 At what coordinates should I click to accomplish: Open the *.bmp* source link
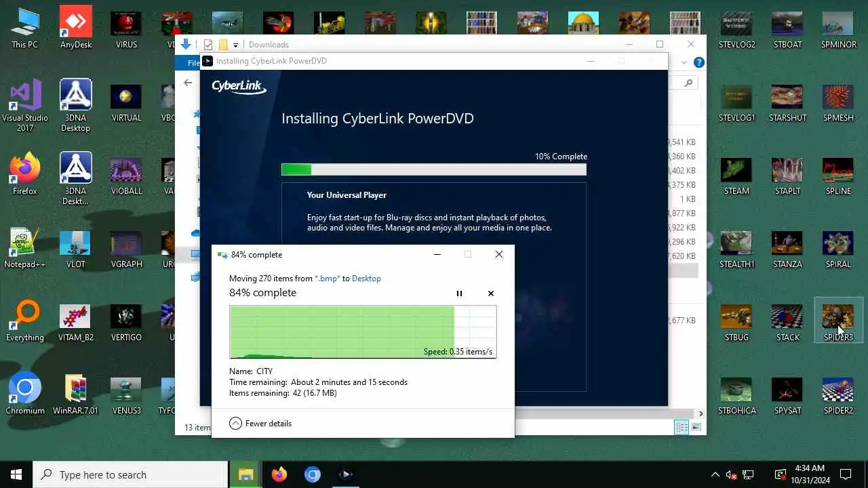pyautogui.click(x=328, y=279)
